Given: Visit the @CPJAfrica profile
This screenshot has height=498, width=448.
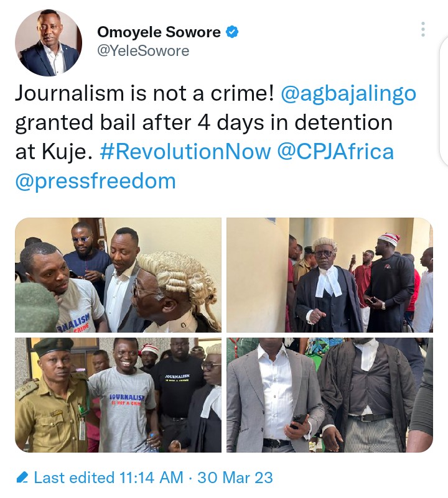Looking at the screenshot, I should [335, 152].
